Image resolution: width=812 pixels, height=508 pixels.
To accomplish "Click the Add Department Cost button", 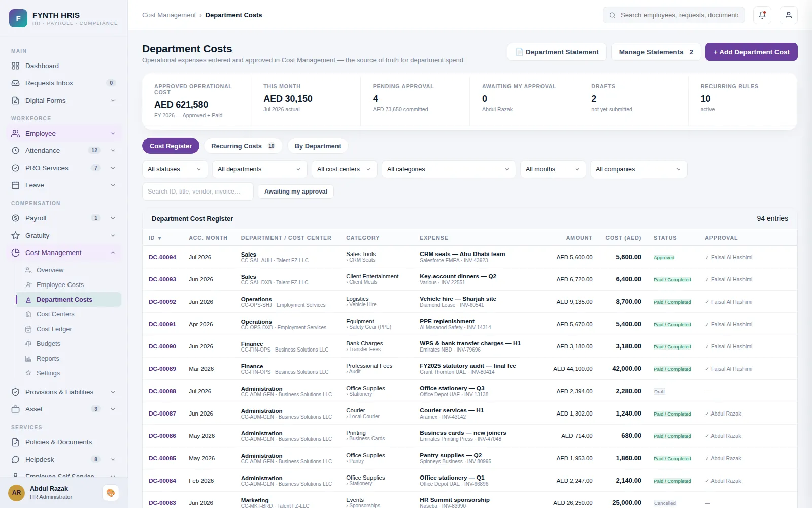I will point(752,52).
